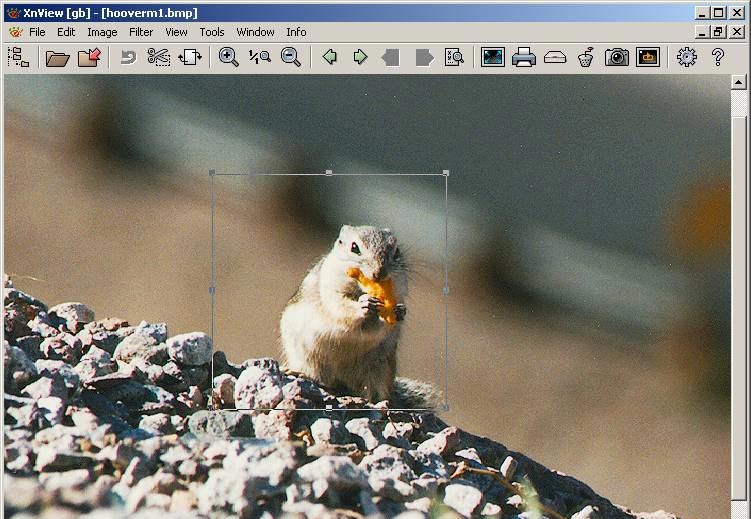Click the Print icon
The height and width of the screenshot is (519, 751).
(524, 57)
